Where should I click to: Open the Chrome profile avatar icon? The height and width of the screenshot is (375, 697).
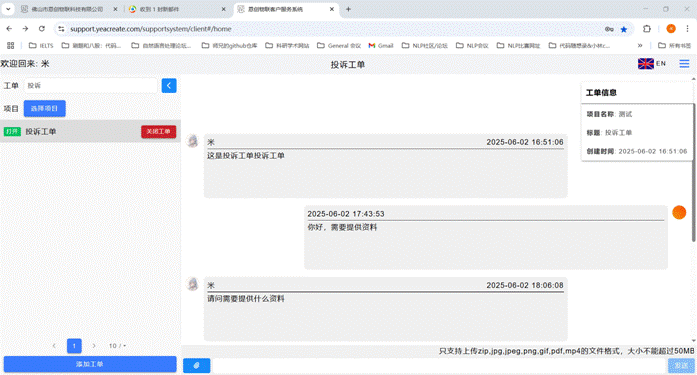tap(671, 29)
